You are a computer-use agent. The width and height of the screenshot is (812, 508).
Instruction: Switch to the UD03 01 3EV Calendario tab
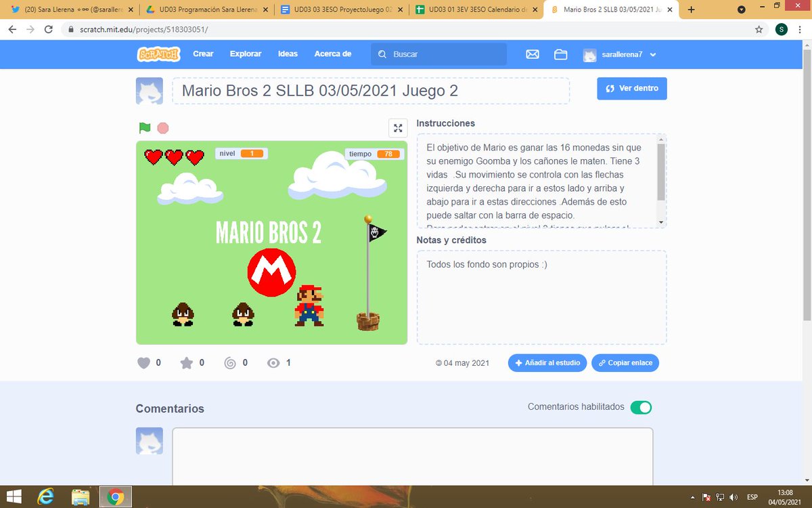click(477, 10)
